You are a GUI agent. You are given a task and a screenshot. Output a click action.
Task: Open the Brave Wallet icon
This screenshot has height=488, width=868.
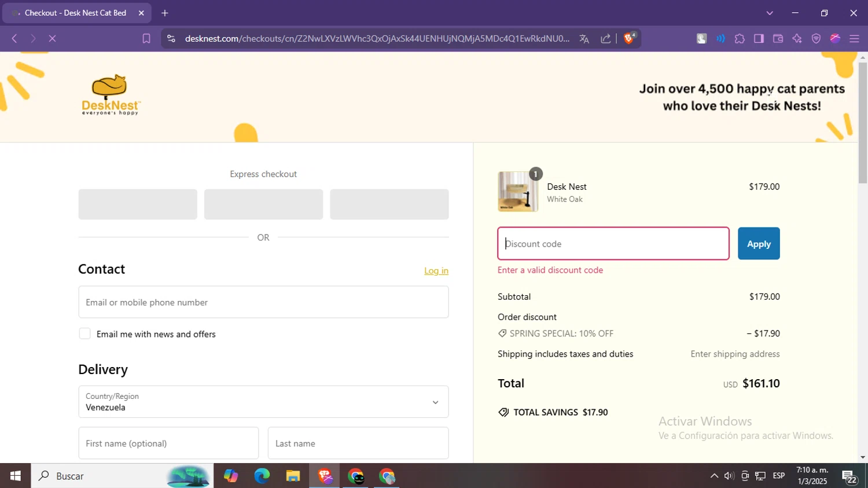coord(778,39)
